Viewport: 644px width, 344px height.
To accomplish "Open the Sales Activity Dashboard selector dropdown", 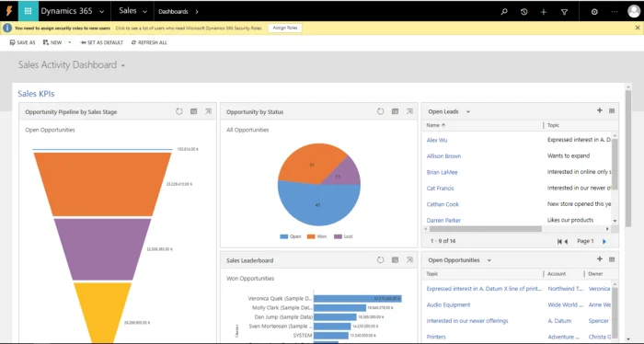I will [122, 65].
